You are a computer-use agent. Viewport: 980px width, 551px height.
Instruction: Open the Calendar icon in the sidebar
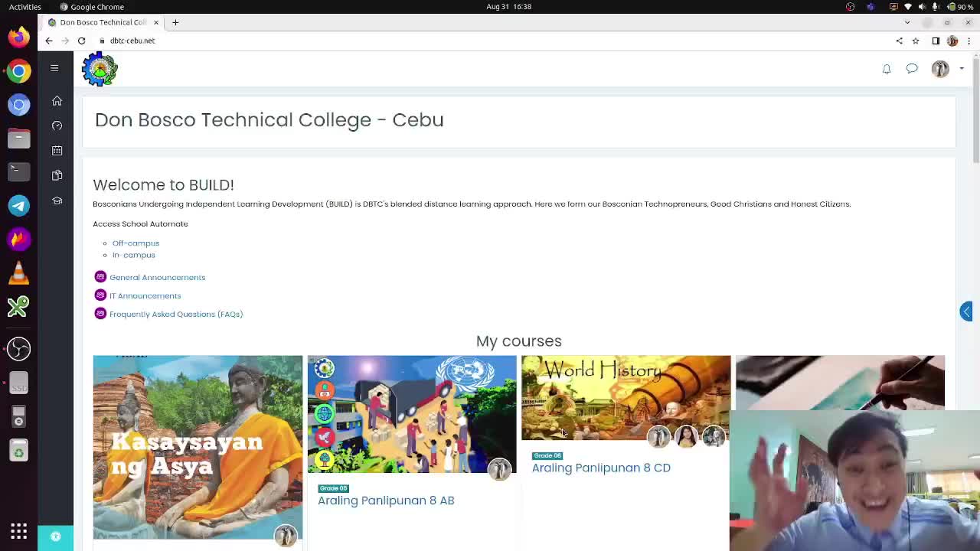(57, 151)
